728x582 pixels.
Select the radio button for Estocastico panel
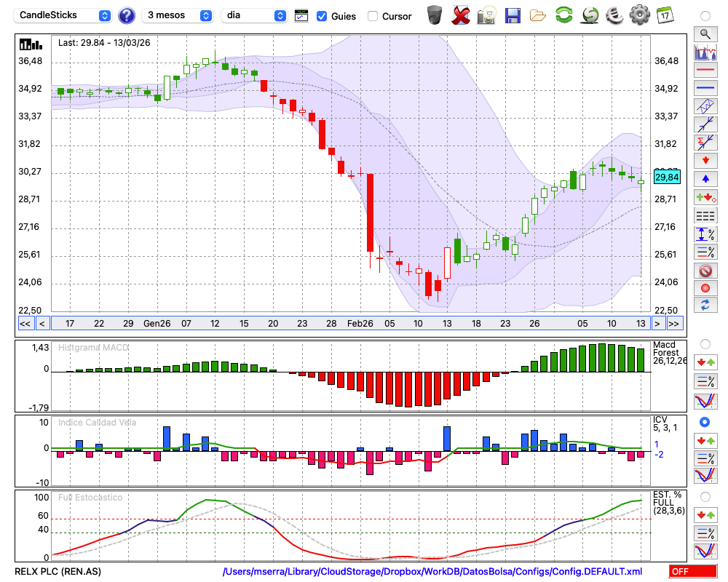coord(705,497)
